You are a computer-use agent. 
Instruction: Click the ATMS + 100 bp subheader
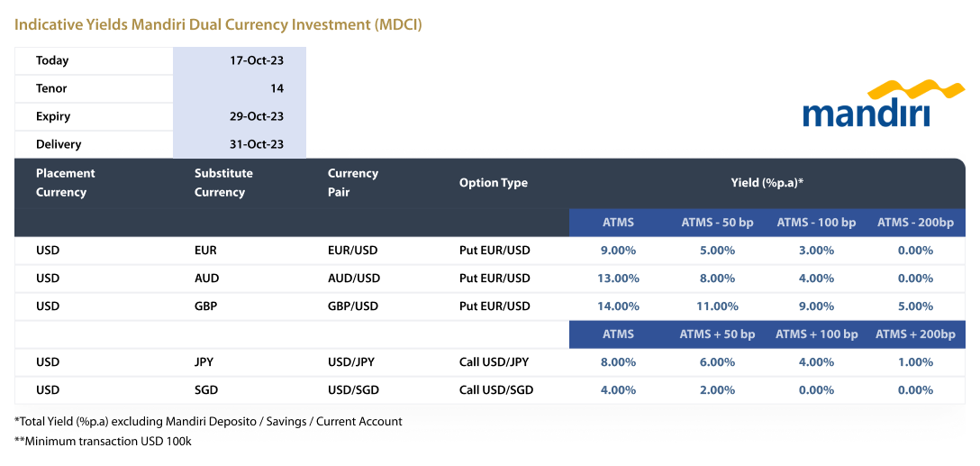pyautogui.click(x=817, y=334)
